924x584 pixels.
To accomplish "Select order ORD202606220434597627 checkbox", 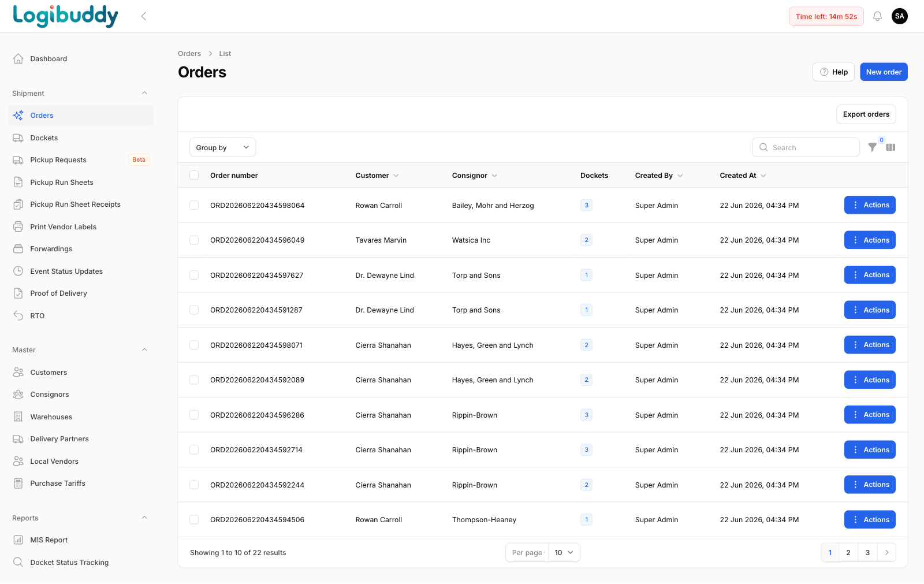I will tap(194, 275).
